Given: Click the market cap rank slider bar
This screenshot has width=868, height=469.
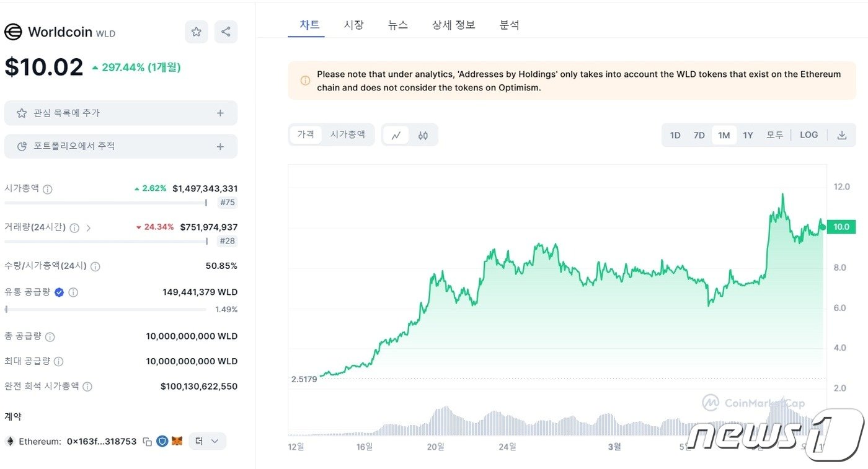Looking at the screenshot, I should point(105,203).
